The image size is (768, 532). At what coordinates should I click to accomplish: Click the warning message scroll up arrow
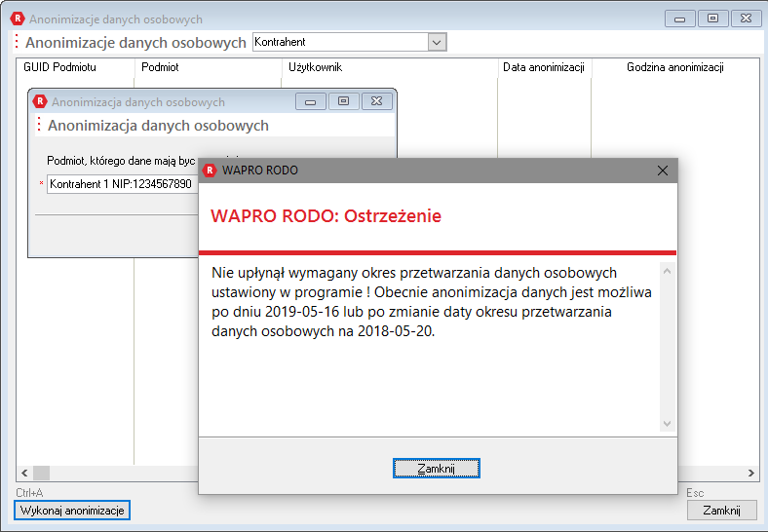pyautogui.click(x=667, y=271)
